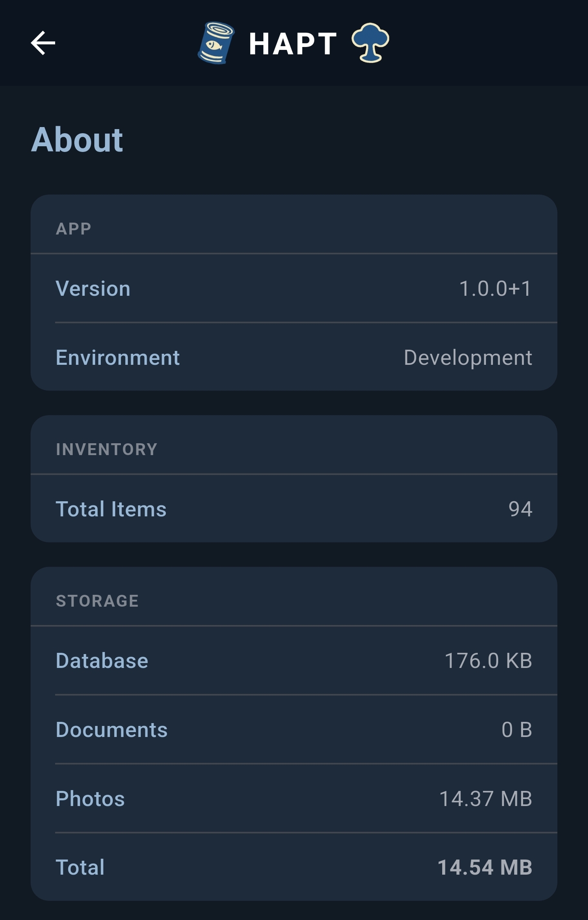
Task: Tap the mushroom cloud icon in header
Action: point(370,42)
